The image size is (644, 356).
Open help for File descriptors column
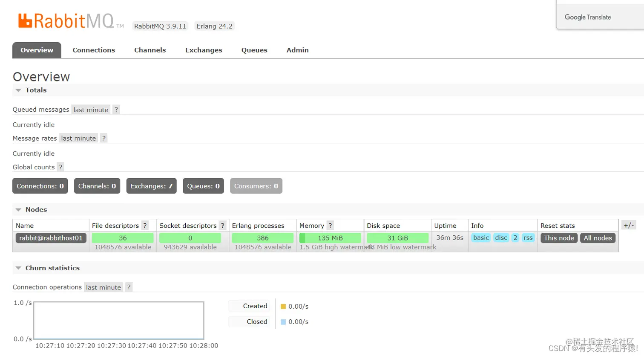pos(145,226)
